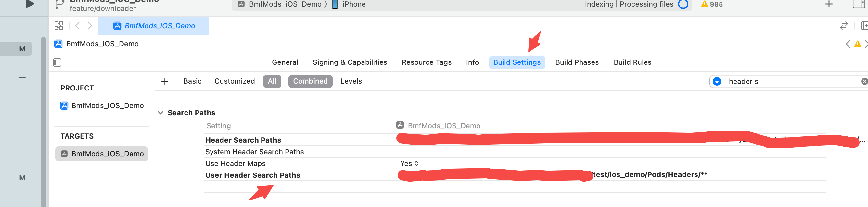Navigate forward with the right chevron

click(90, 26)
